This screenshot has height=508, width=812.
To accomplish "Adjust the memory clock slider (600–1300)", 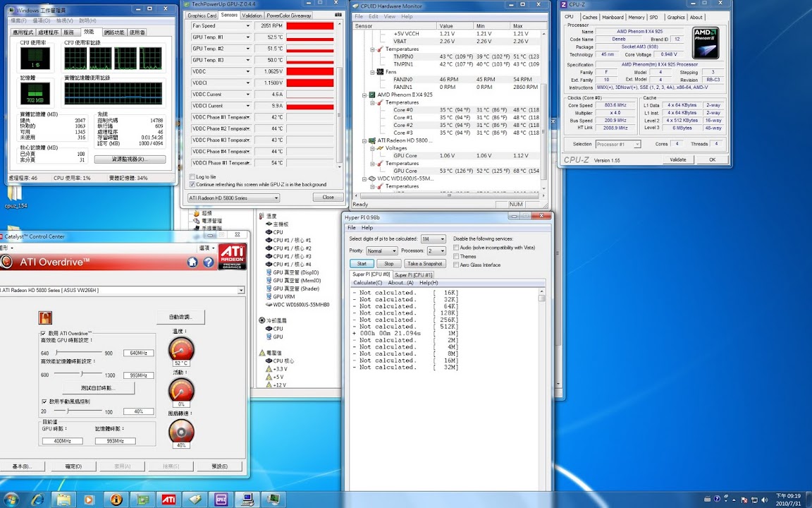I will point(78,374).
